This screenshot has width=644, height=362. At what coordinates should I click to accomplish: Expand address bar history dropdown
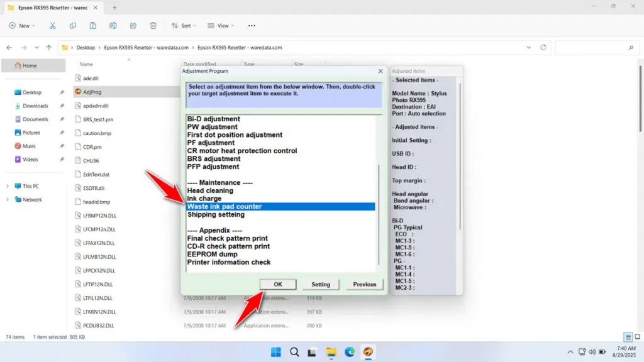click(x=528, y=47)
